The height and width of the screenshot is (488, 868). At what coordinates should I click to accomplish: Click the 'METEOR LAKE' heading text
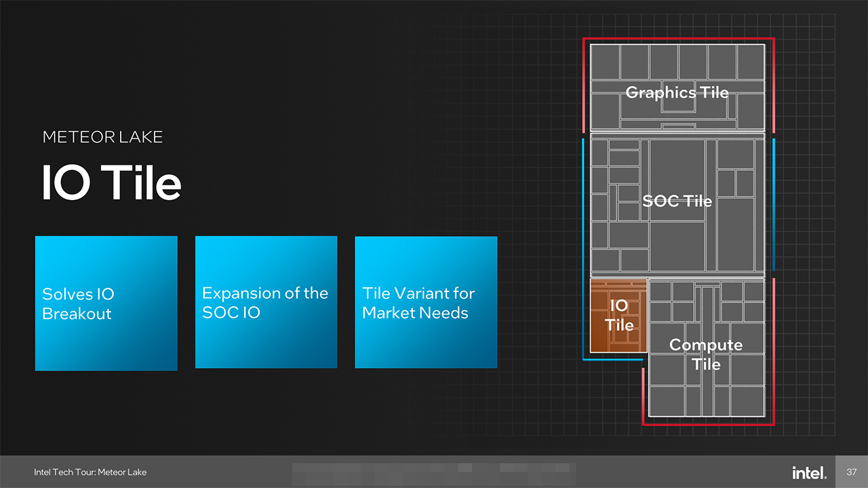point(102,137)
